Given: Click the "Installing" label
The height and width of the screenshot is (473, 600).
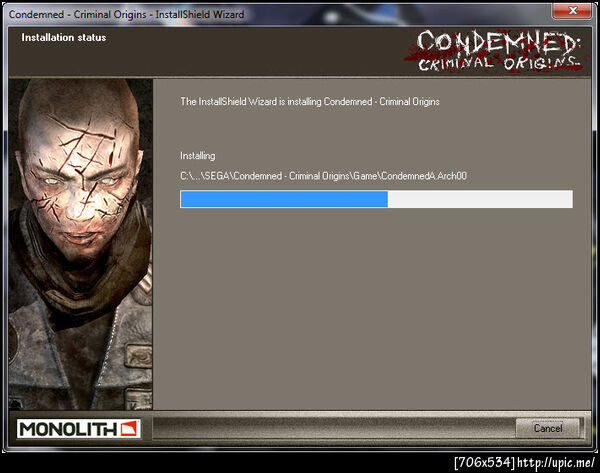Looking at the screenshot, I should tap(198, 156).
